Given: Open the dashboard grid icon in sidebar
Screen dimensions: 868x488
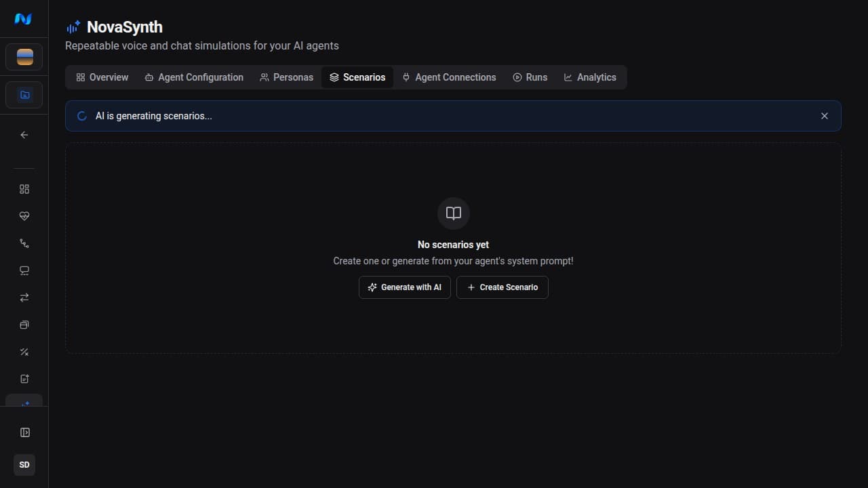Looking at the screenshot, I should pyautogui.click(x=24, y=189).
